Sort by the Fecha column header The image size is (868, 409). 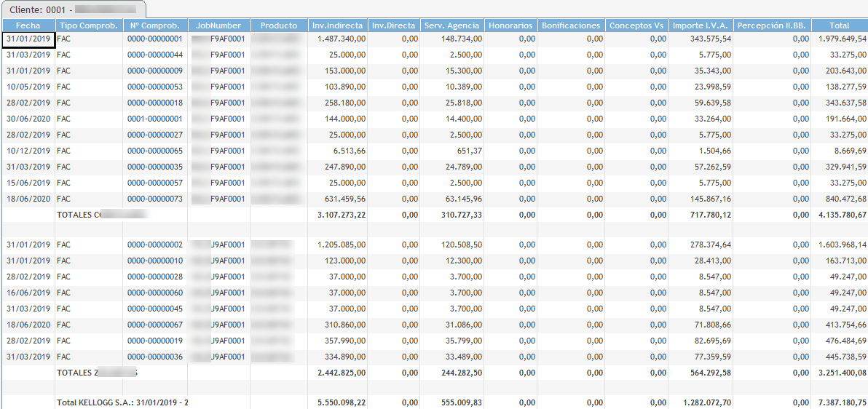(x=28, y=25)
